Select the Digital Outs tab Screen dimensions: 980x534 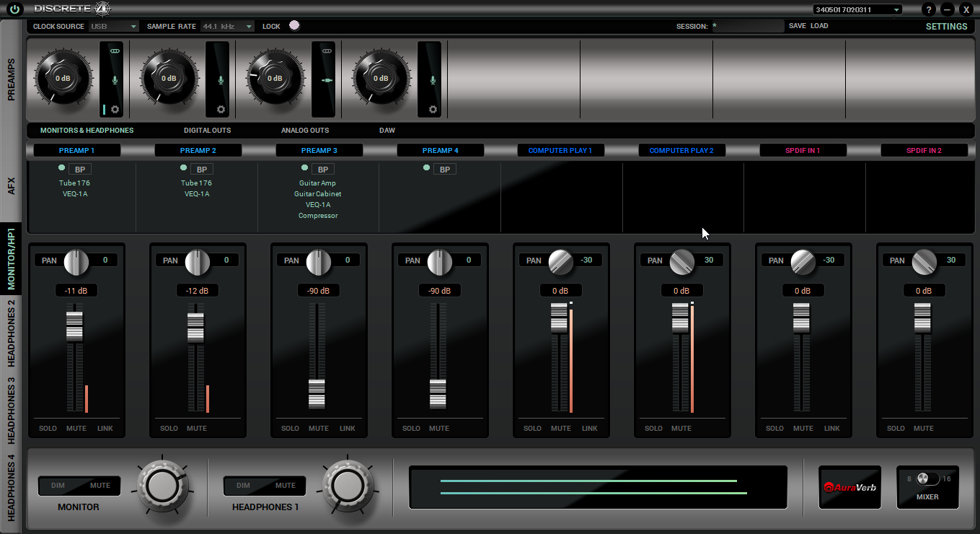(x=208, y=131)
